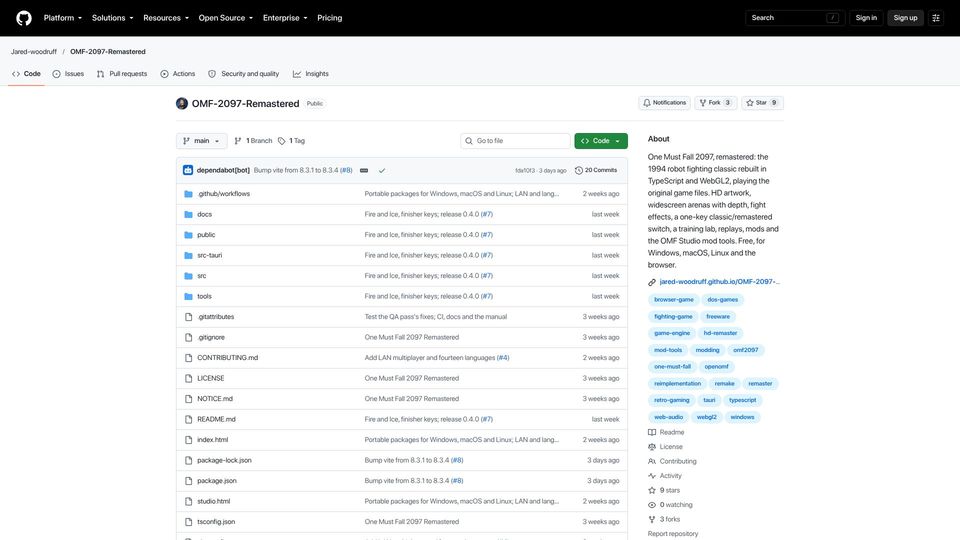
Task: Open the 1 Branch link
Action: (x=253, y=141)
